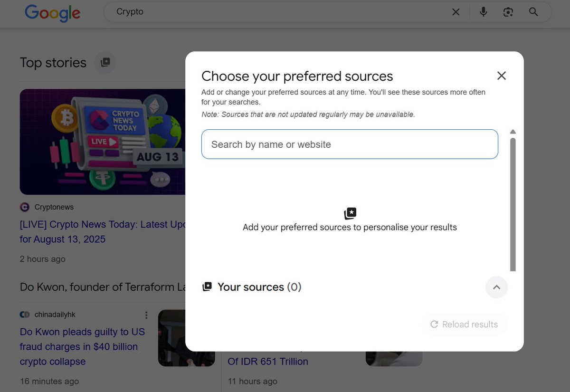
Task: Click the Google logo
Action: click(53, 12)
